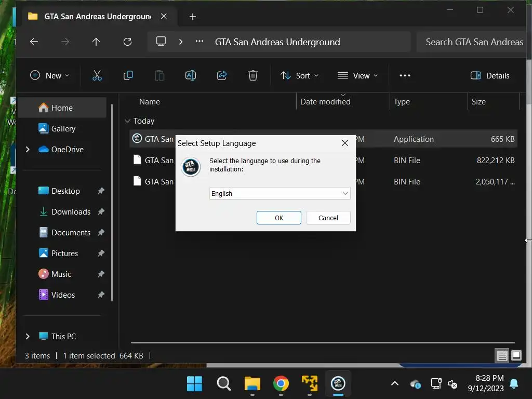Unpin Desktop using its pin icon
532x399 pixels.
(x=101, y=191)
